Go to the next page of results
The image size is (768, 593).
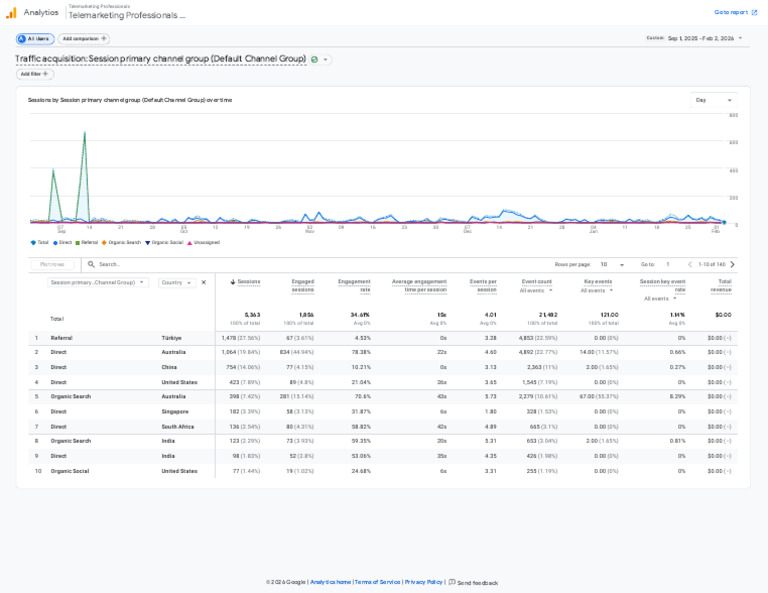click(732, 264)
